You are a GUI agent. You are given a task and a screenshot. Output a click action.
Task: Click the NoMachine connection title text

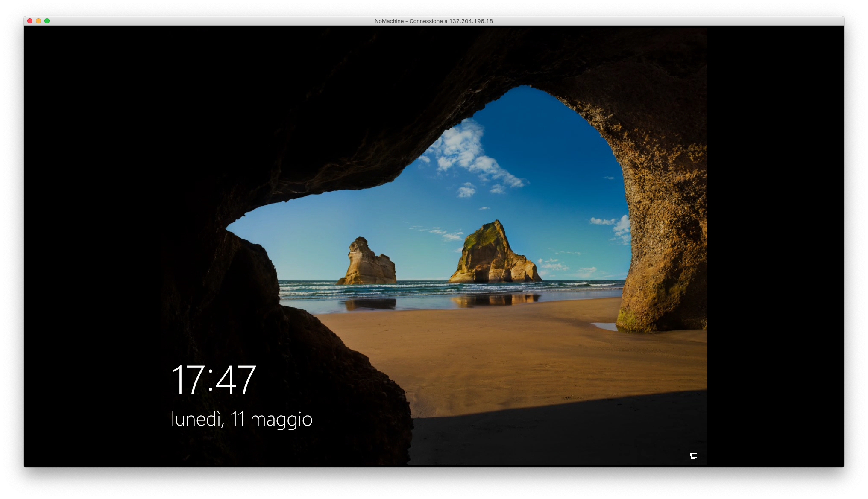click(434, 21)
